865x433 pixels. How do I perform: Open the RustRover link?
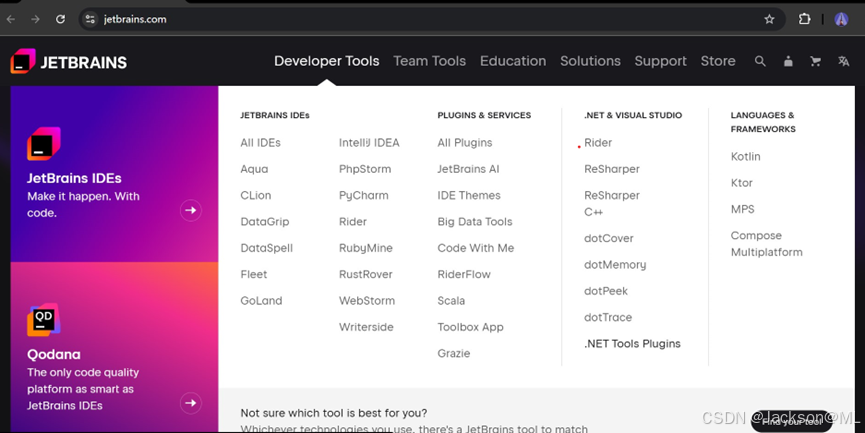[x=366, y=274]
